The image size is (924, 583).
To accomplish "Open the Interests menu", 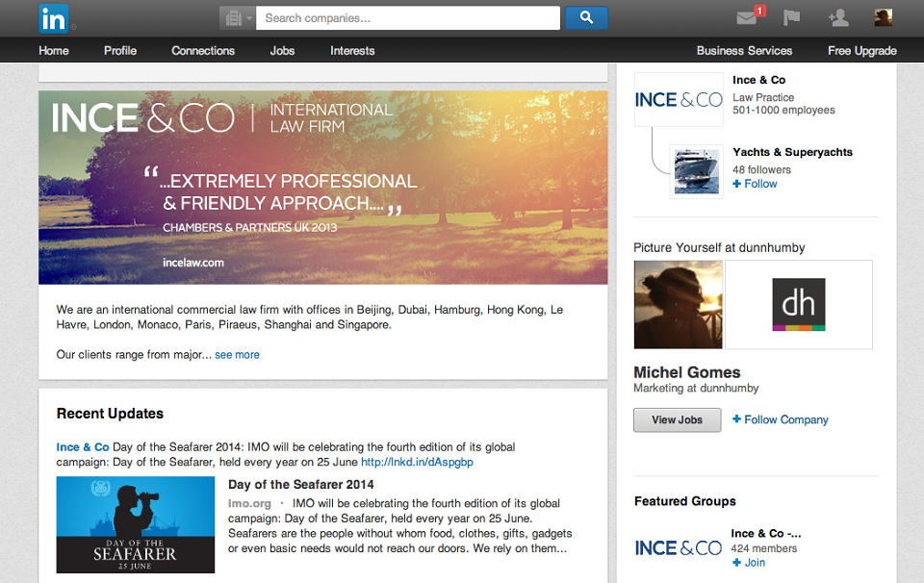I will click(x=352, y=51).
